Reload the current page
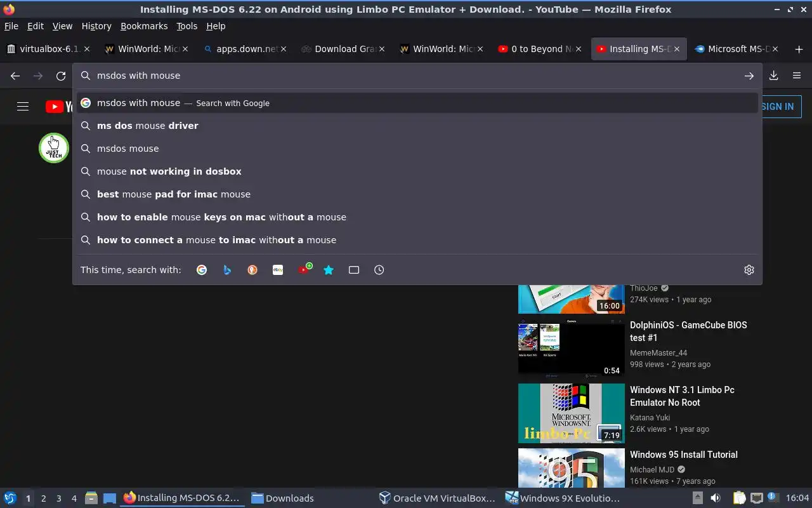The height and width of the screenshot is (508, 812). 61,76
